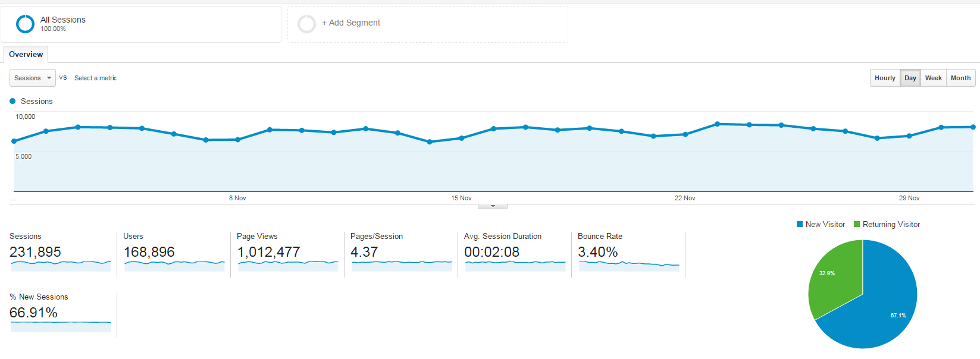The width and height of the screenshot is (980, 359).
Task: Click the Bounce Rate metric label
Action: point(600,236)
